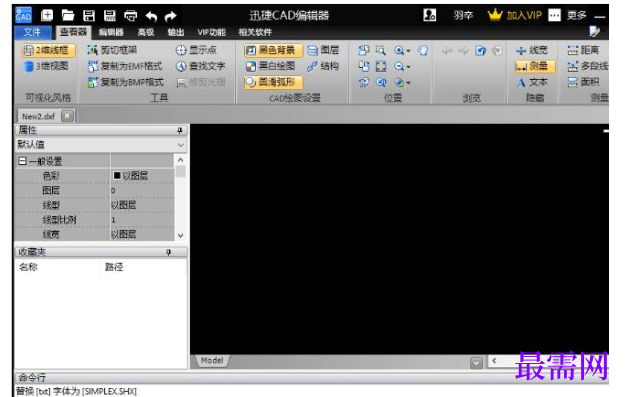
Task: Toggle the 圆滑弧形 smooth arcs option
Action: pos(273,82)
